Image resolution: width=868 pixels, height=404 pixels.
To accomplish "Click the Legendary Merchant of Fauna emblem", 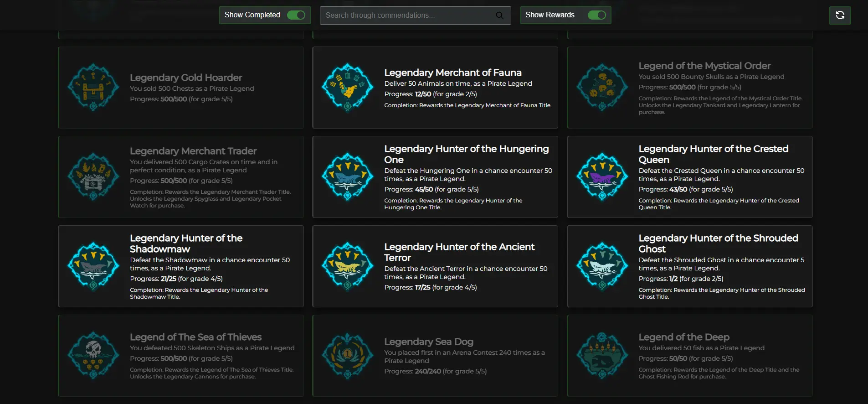I will click(x=348, y=88).
